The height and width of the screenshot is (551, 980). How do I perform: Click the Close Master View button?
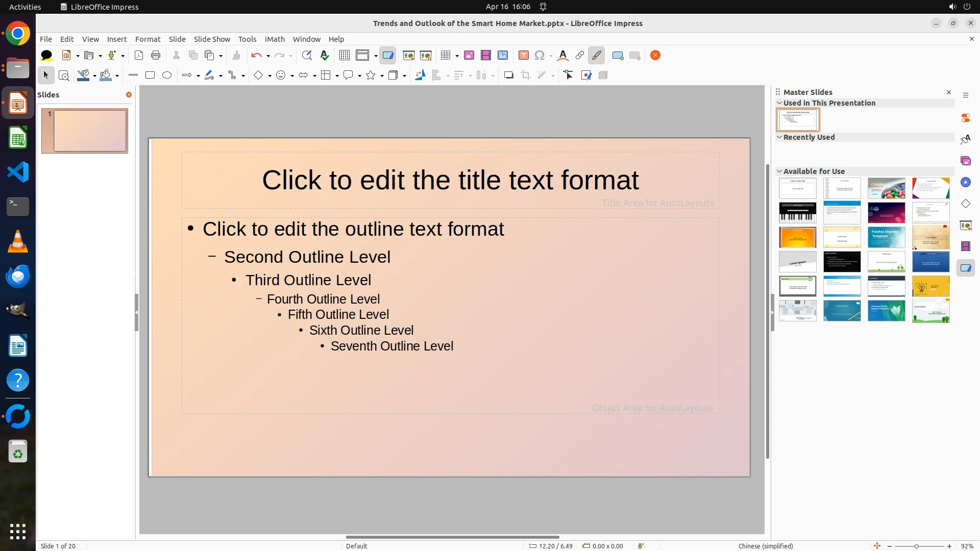(x=655, y=56)
